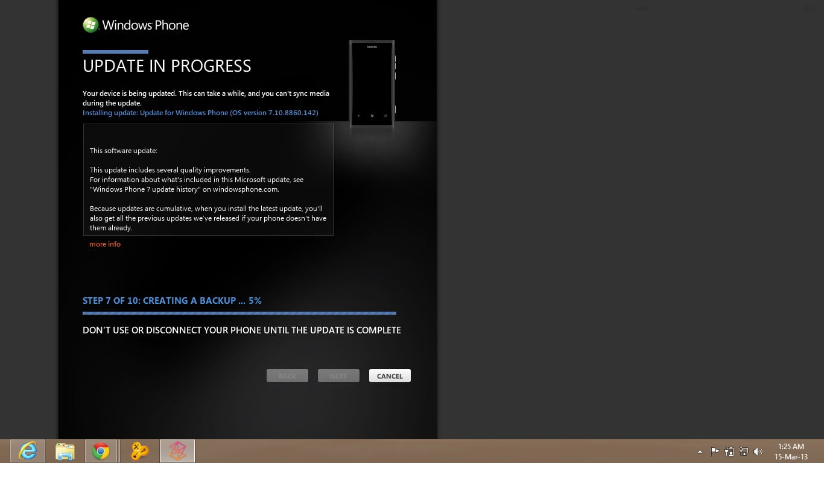Viewport: 824px width, 504px height.
Task: Open Internet Explorer from the taskbar
Action: click(x=28, y=451)
